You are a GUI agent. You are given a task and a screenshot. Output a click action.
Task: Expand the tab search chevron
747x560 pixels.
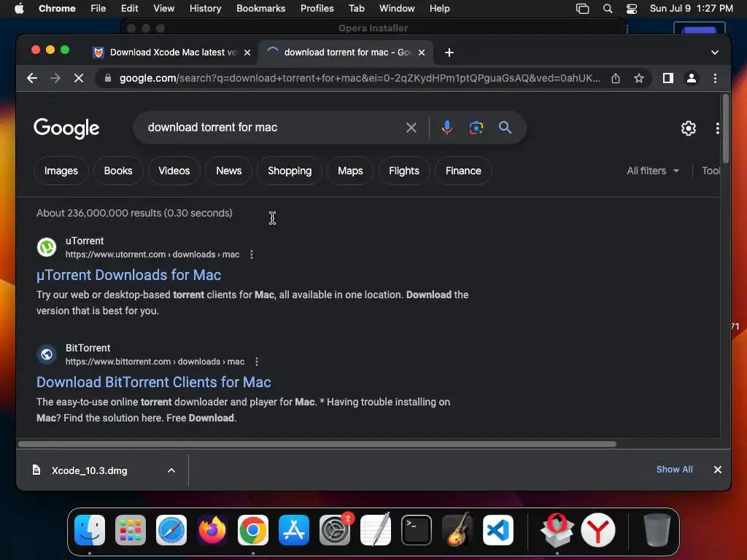tap(715, 52)
